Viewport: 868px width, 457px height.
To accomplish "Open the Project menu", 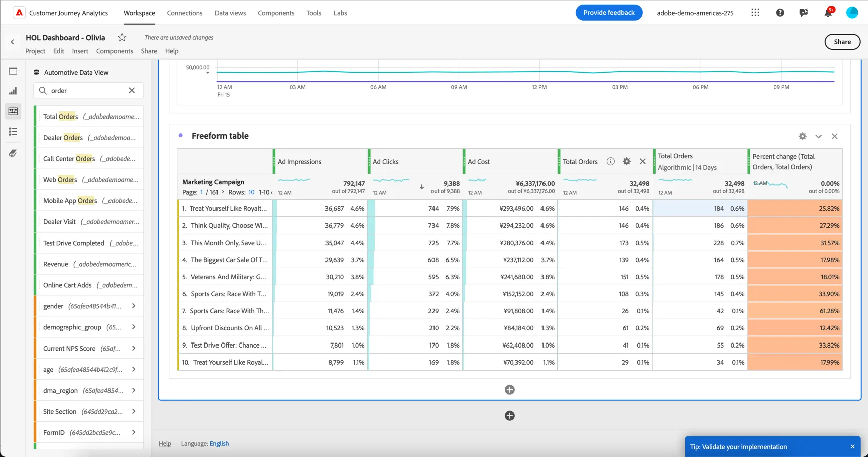I will tap(35, 51).
